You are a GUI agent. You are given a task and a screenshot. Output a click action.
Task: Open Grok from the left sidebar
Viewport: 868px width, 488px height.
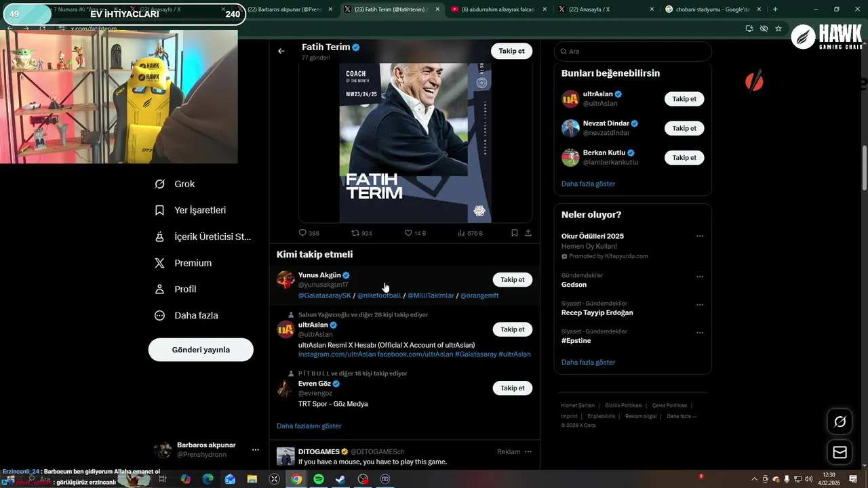pyautogui.click(x=175, y=184)
